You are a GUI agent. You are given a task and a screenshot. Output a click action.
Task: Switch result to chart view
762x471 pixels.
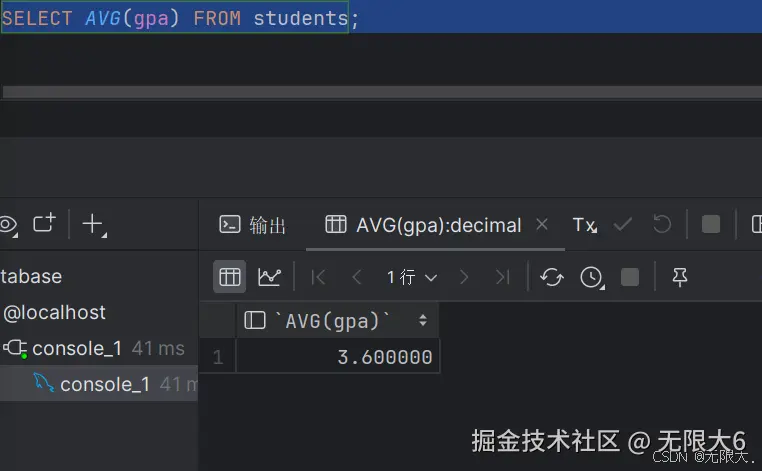(x=270, y=277)
